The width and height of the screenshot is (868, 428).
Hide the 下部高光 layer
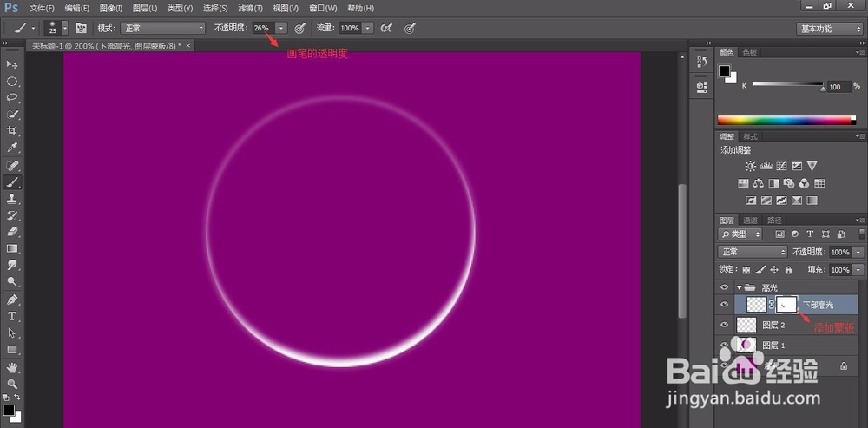pos(724,305)
